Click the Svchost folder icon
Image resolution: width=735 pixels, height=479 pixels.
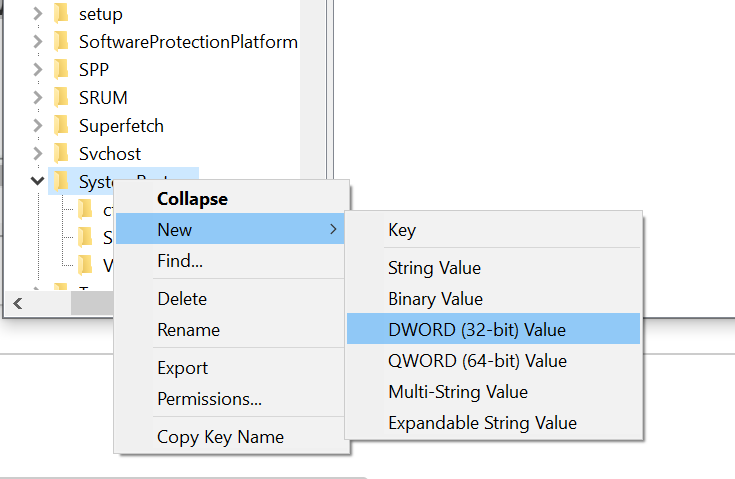[61, 154]
